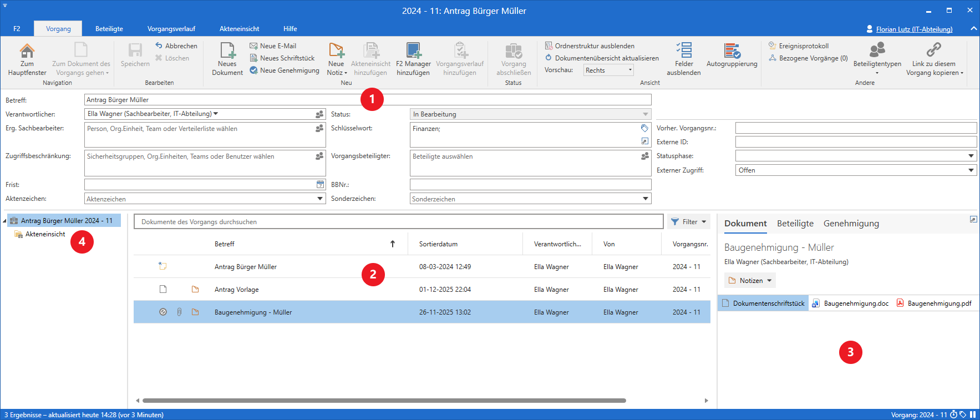This screenshot has height=420, width=980.
Task: Click horizontal scrollbar of document list
Action: tap(384, 401)
